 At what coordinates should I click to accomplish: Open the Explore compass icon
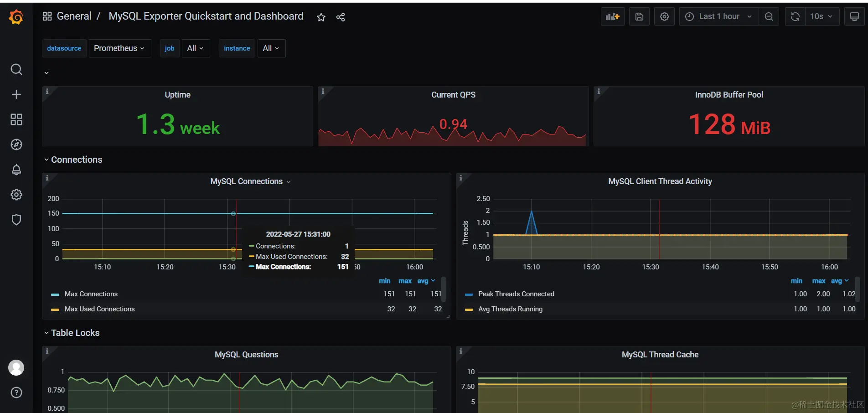(x=16, y=145)
